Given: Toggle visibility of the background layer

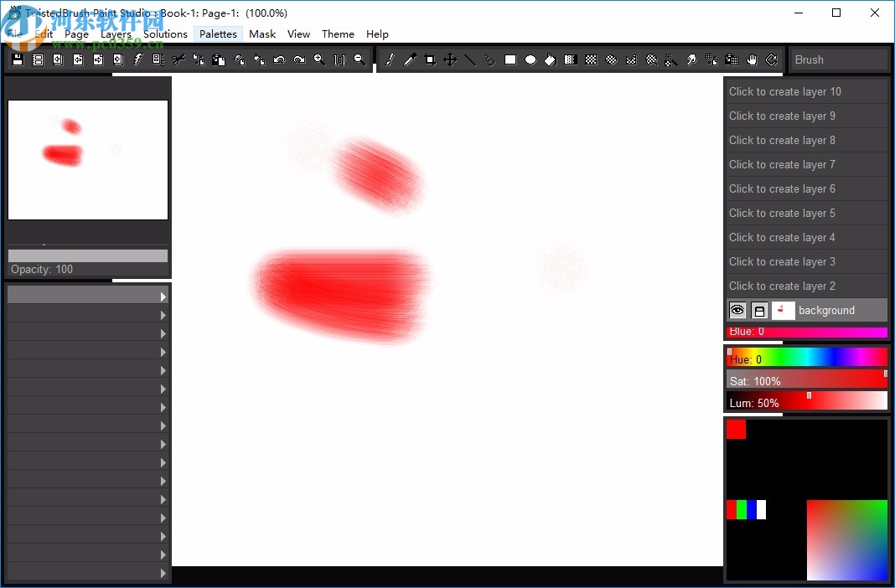Looking at the screenshot, I should click(737, 310).
